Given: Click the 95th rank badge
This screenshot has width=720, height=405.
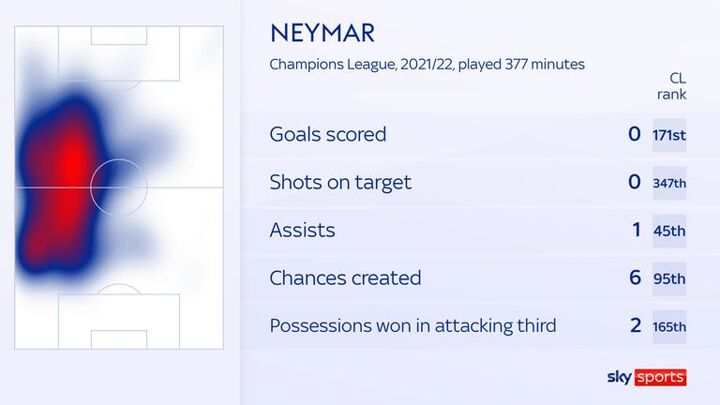Looking at the screenshot, I should click(670, 279).
